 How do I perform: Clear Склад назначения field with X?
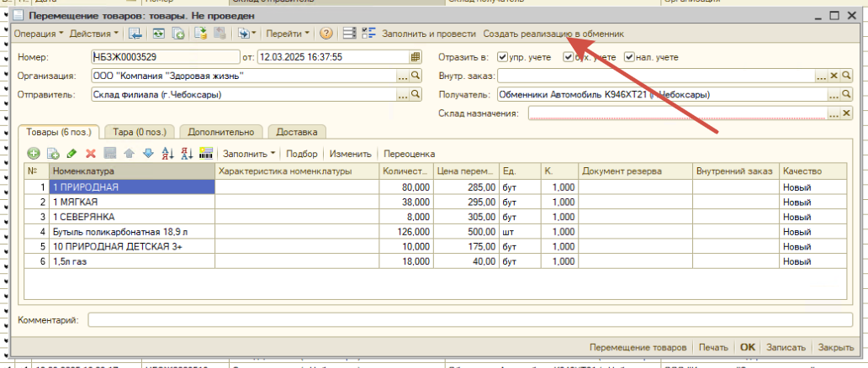coord(846,113)
